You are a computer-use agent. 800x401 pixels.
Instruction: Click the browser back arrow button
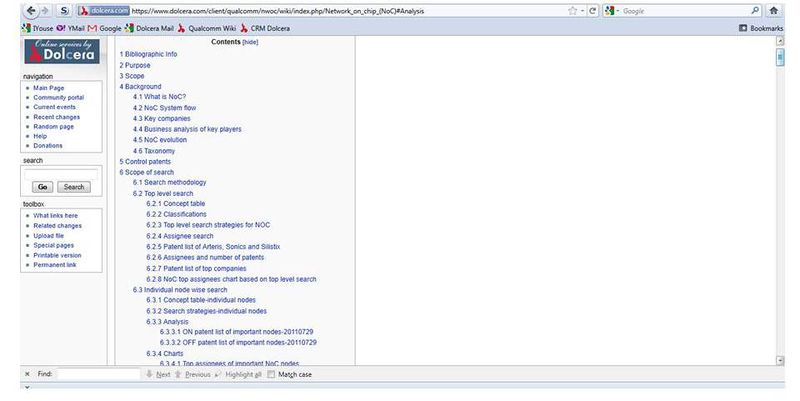28,9
